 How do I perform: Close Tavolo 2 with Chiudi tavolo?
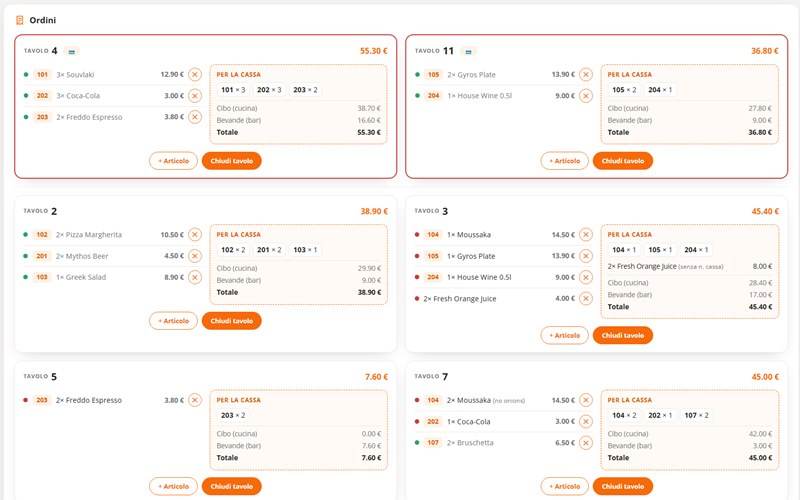pyautogui.click(x=232, y=321)
